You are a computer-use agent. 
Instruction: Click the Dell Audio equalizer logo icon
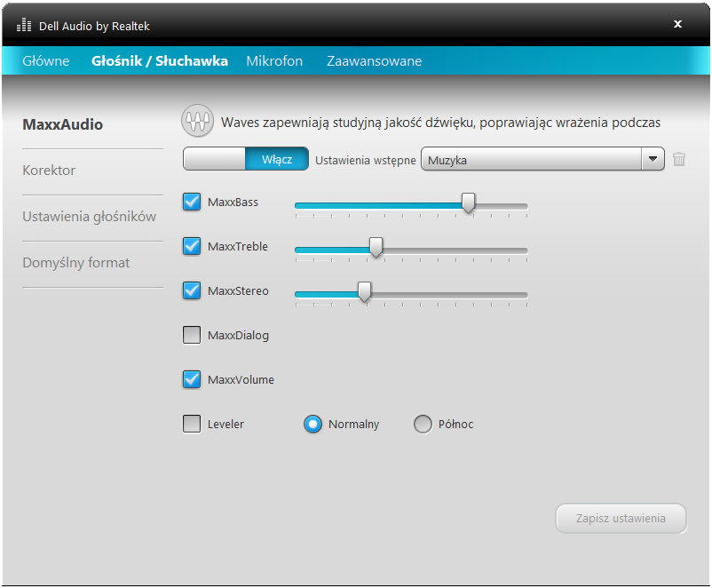tap(24, 26)
